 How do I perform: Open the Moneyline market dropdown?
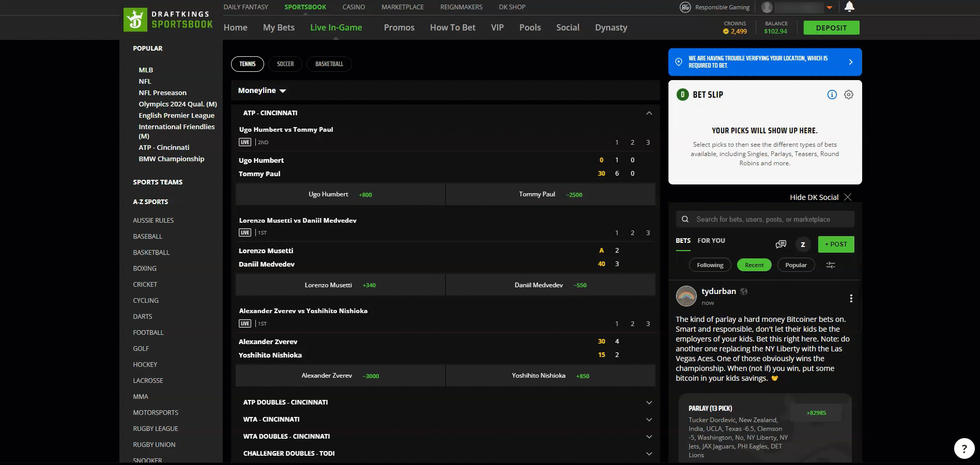262,90
